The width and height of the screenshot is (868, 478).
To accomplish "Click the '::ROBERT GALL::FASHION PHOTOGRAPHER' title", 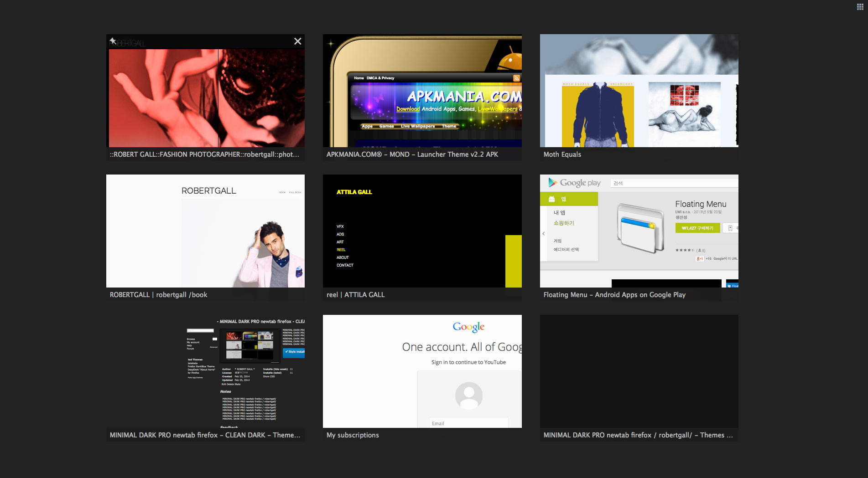I will coord(204,154).
